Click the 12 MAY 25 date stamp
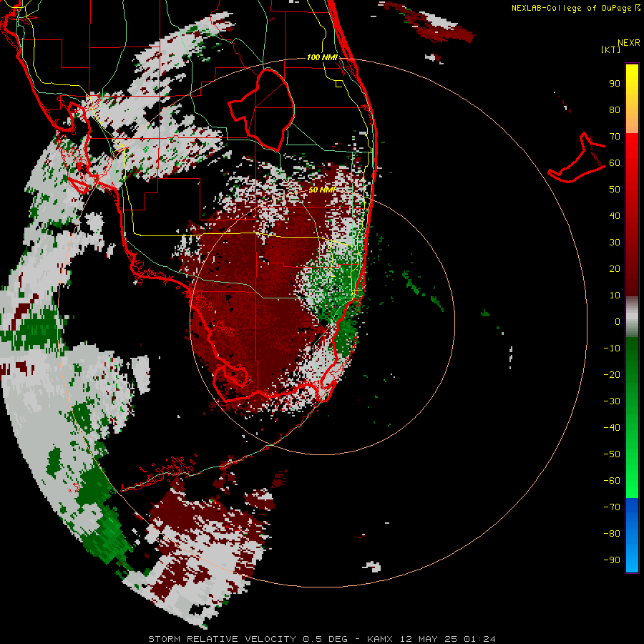Image resolution: width=644 pixels, height=644 pixels. click(x=429, y=639)
